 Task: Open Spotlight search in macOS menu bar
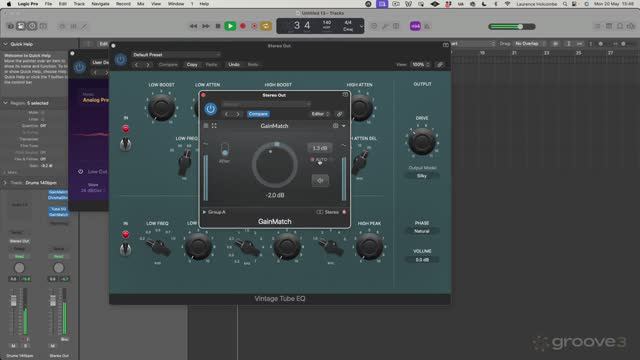point(565,4)
